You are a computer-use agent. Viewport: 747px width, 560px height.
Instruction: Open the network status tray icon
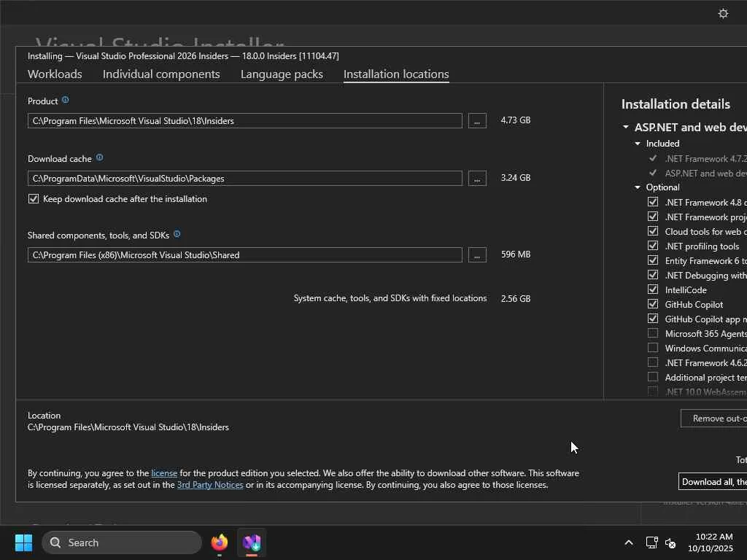click(x=651, y=542)
